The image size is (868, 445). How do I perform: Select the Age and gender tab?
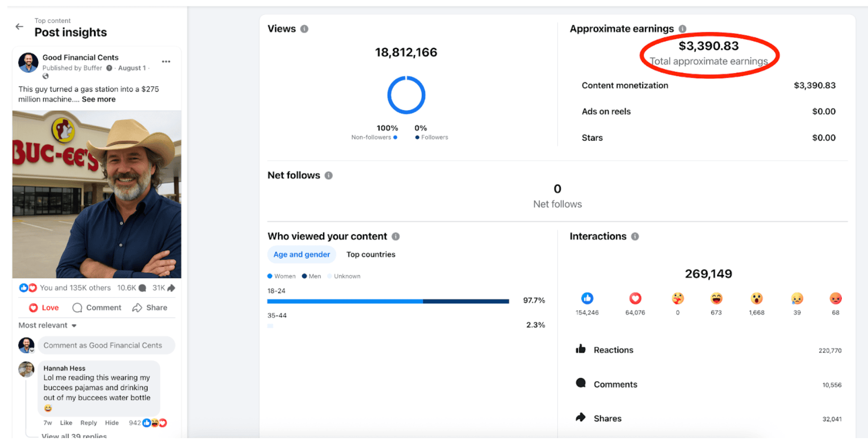coord(302,255)
